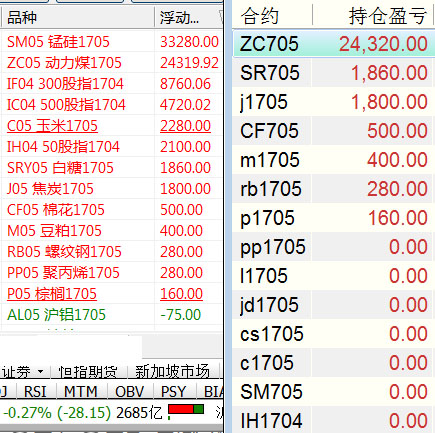Select the l1705 position row
435x433 pixels.
tap(334, 276)
